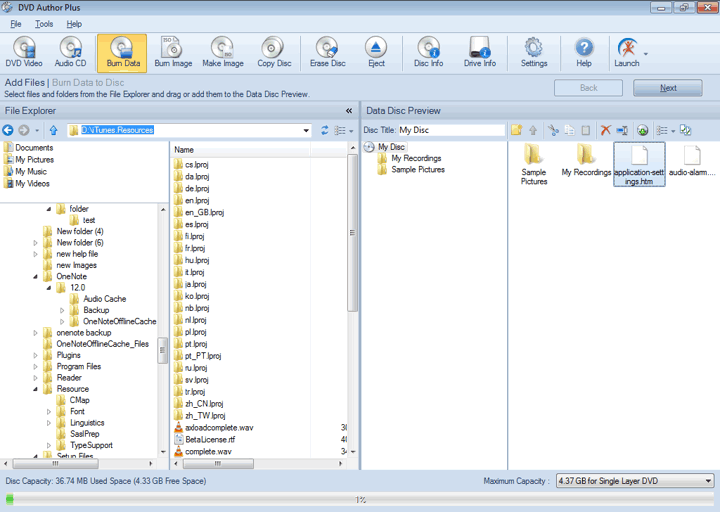Screen dimensions: 720x512
Task: Eject the disc with Eject icon
Action: (x=376, y=53)
